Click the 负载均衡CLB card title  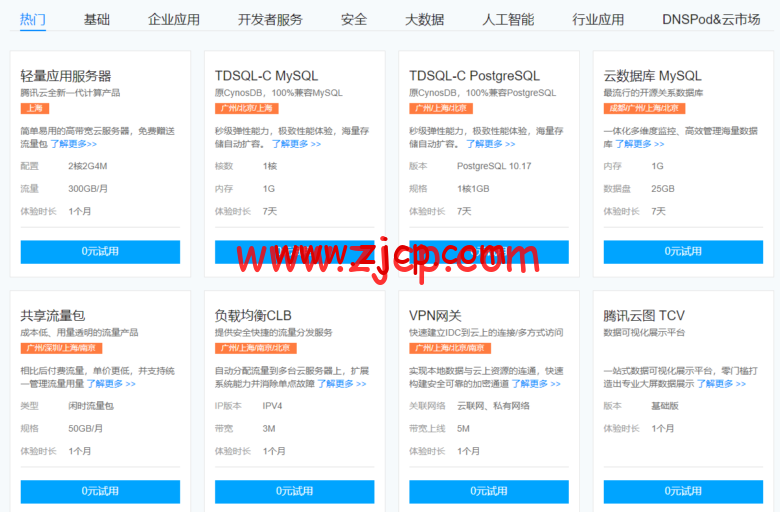click(x=253, y=315)
